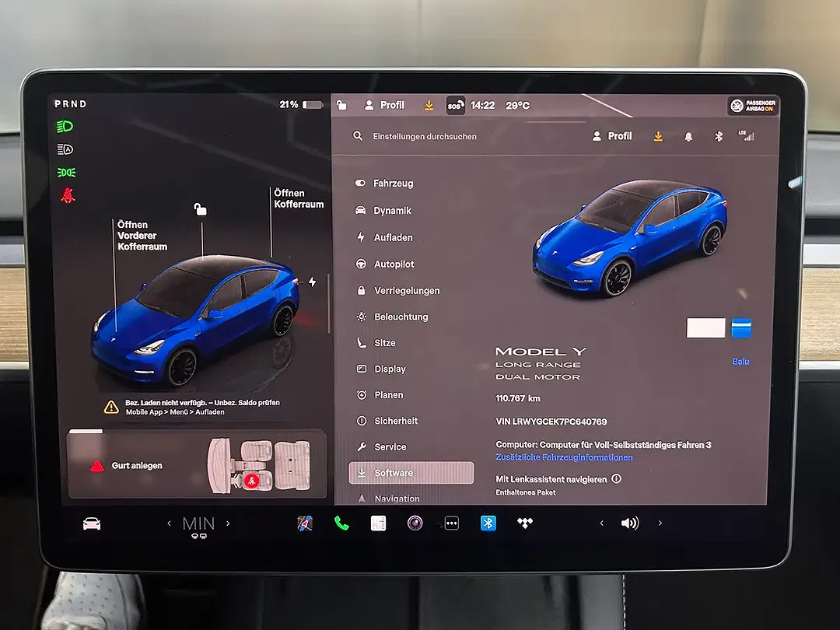Screen dimensions: 840x630
Task: Tap the battery 21% indicator
Action: [x=301, y=104]
